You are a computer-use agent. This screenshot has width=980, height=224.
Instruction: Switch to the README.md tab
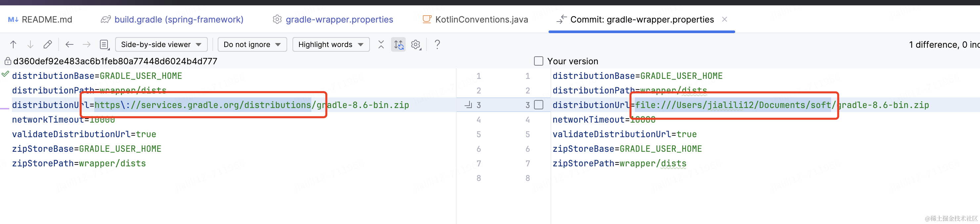[x=40, y=20]
